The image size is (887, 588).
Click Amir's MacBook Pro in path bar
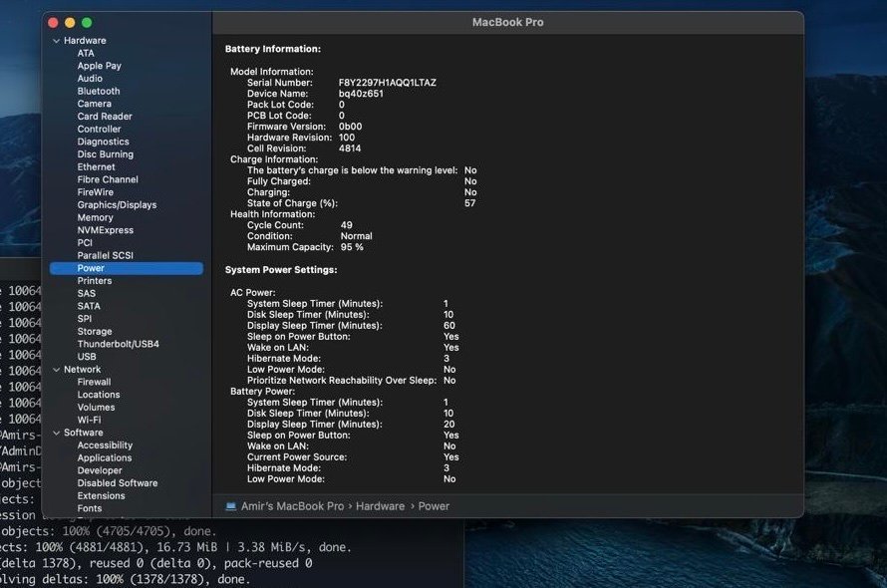(x=294, y=506)
